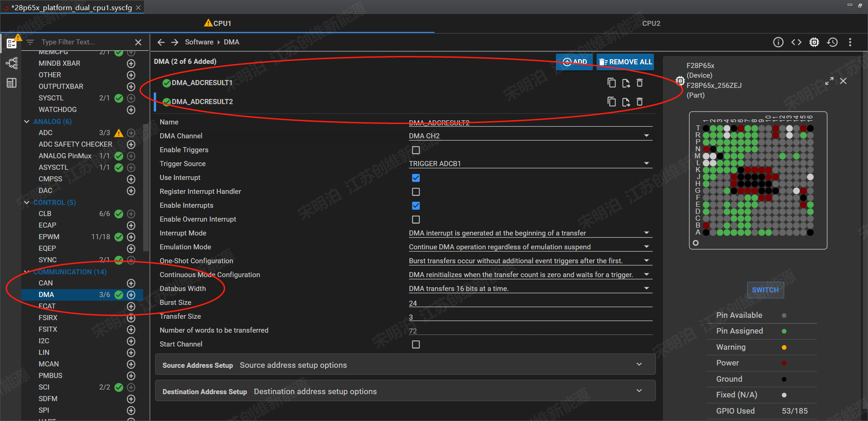Open the history clock icon
Image resolution: width=868 pixels, height=421 pixels.
click(832, 42)
